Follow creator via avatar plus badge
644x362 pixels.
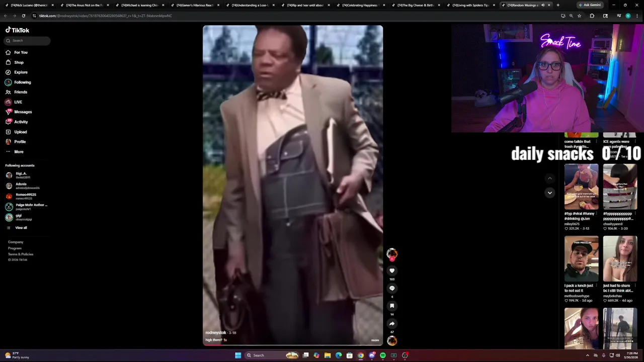pyautogui.click(x=392, y=258)
